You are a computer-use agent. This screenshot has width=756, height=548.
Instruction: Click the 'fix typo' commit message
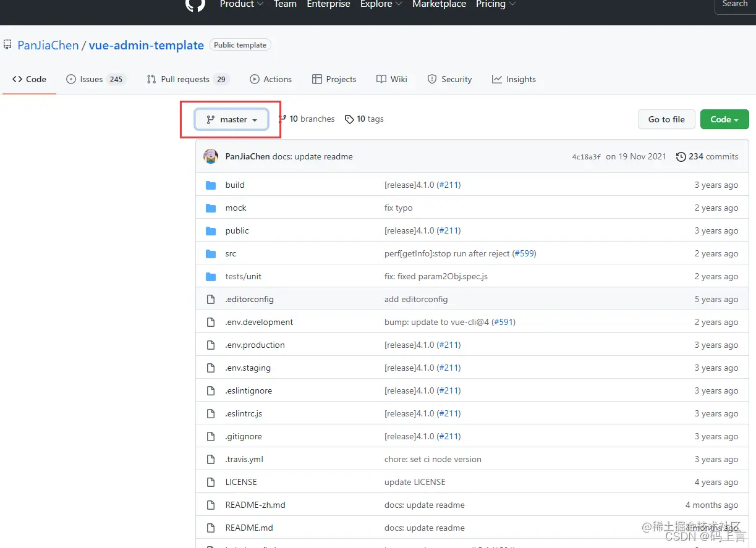coord(399,208)
